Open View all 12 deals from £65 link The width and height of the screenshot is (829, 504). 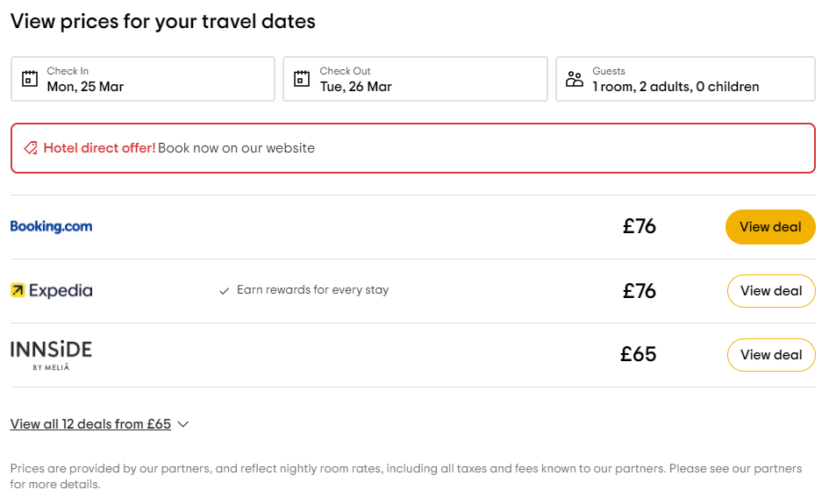click(90, 424)
